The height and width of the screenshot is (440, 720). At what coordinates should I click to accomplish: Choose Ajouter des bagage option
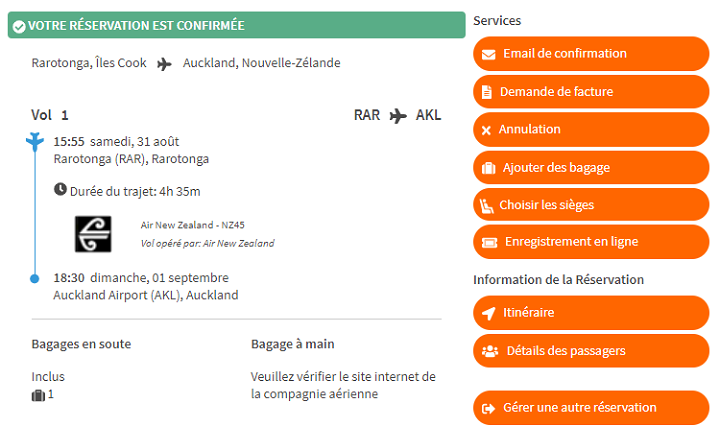coord(590,168)
